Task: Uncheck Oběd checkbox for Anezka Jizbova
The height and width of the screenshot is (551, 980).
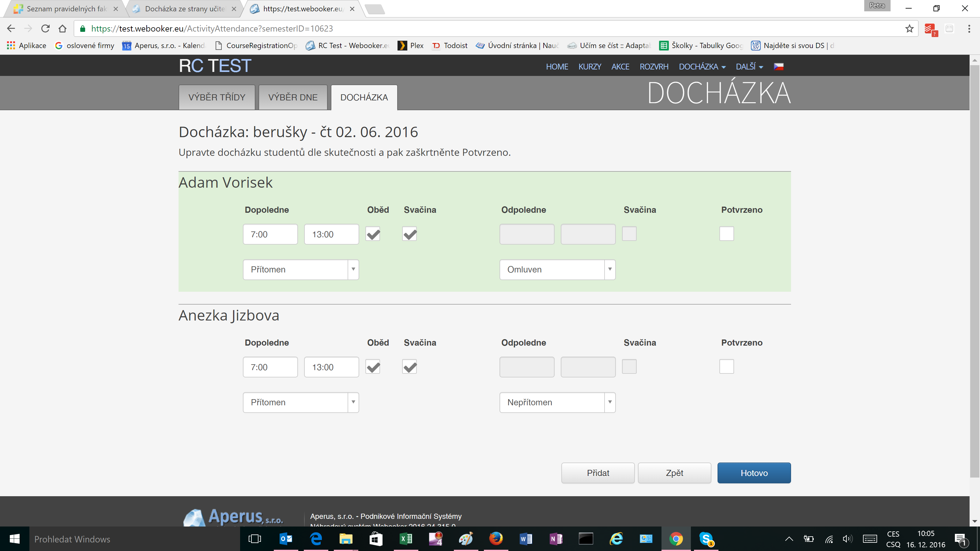Action: click(x=373, y=367)
